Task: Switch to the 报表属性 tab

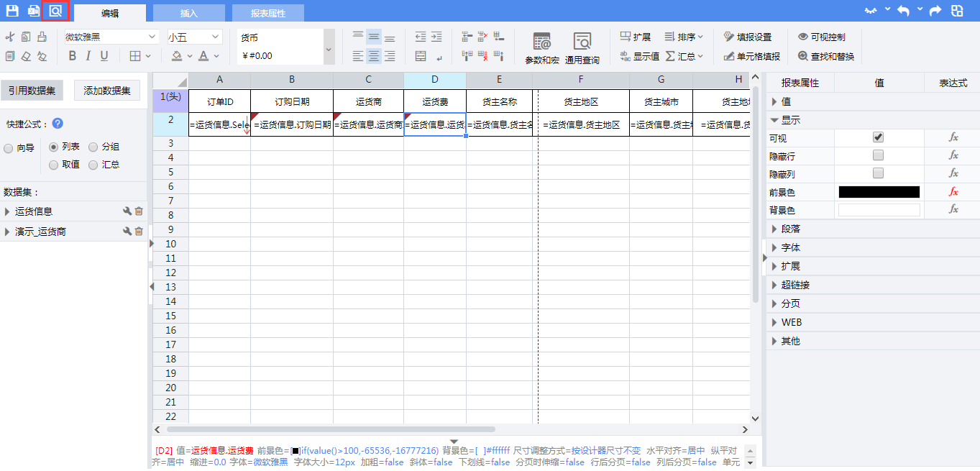Action: (267, 13)
